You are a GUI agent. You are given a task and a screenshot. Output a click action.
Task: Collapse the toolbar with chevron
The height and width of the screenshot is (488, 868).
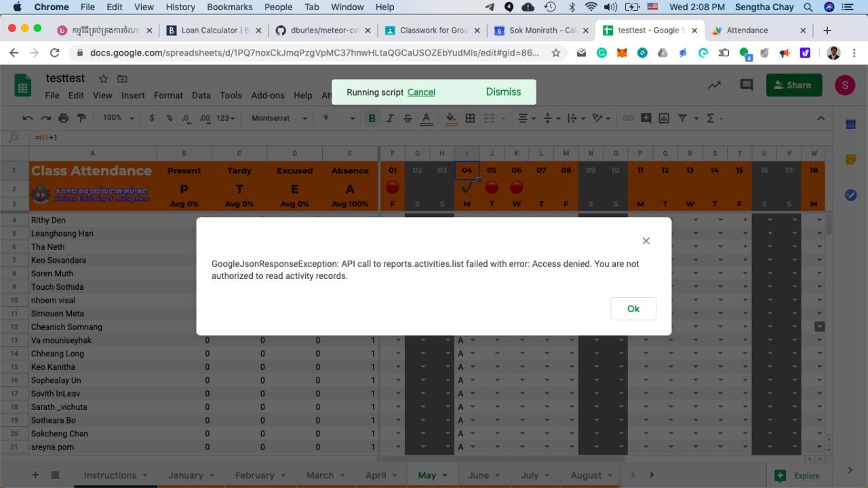point(821,118)
